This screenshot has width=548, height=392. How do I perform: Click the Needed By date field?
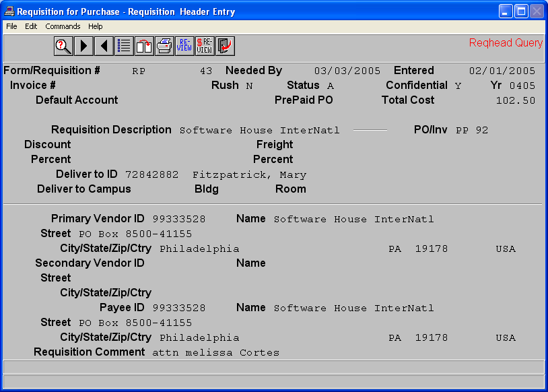tap(347, 71)
